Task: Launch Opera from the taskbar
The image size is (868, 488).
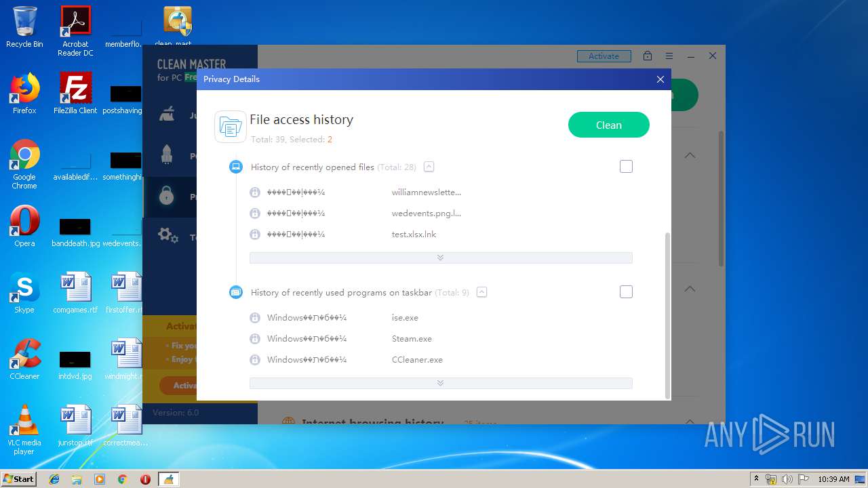Action: coord(145,479)
